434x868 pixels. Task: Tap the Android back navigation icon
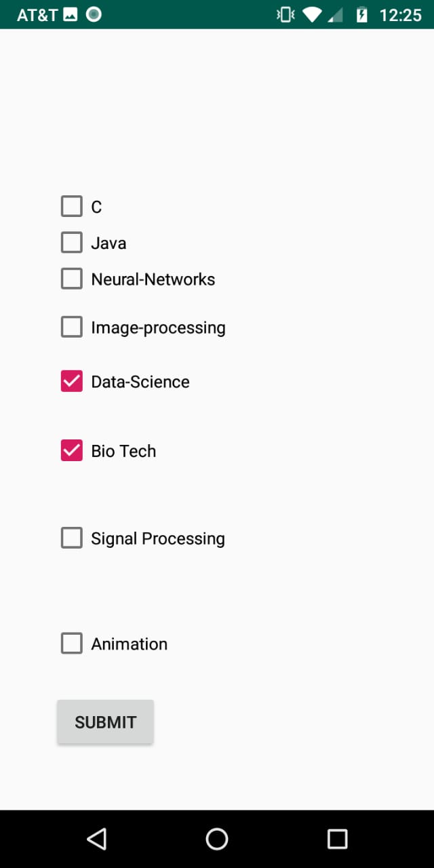[x=97, y=839]
